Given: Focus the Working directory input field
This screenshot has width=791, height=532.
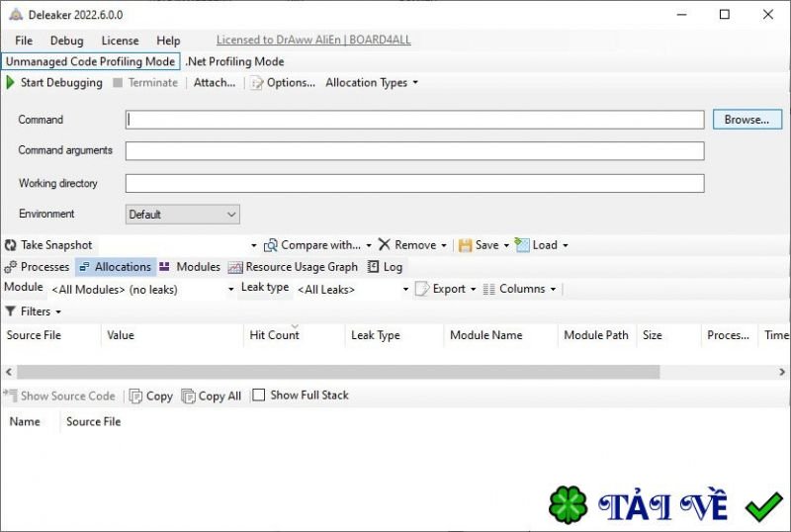Looking at the screenshot, I should coord(414,183).
